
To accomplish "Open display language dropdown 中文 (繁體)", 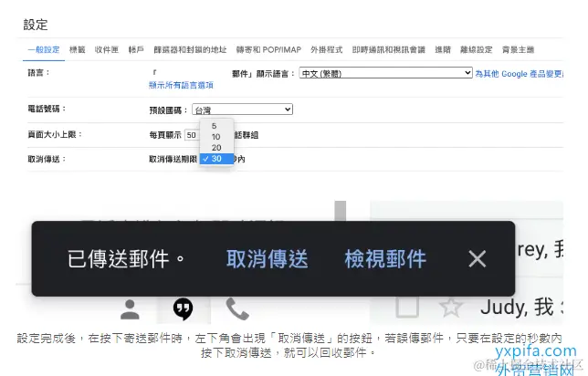I will 385,73.
